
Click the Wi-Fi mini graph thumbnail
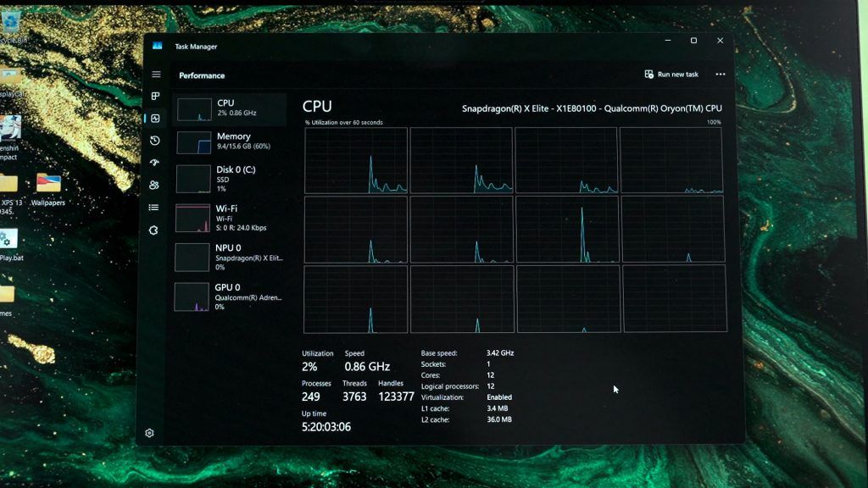click(192, 218)
